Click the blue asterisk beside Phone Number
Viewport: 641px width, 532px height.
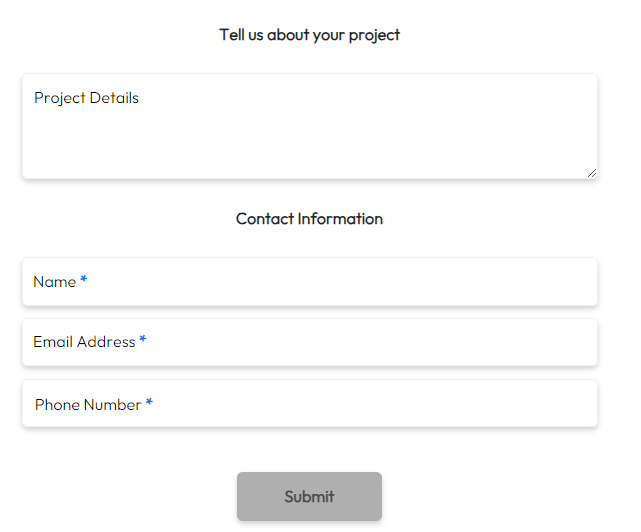[x=149, y=402]
